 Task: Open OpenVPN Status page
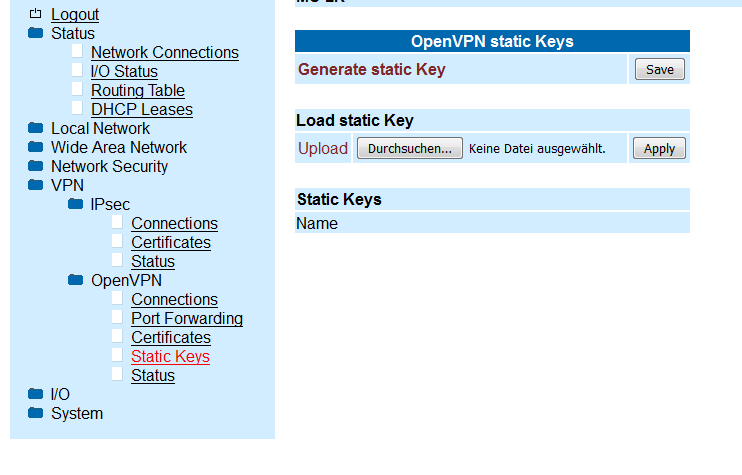click(153, 375)
